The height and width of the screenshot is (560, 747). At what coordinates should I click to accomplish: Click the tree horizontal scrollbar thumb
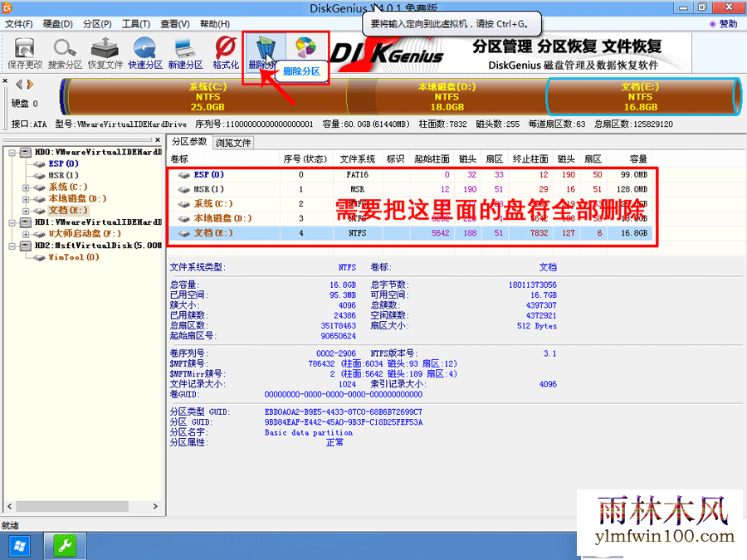pos(71,506)
